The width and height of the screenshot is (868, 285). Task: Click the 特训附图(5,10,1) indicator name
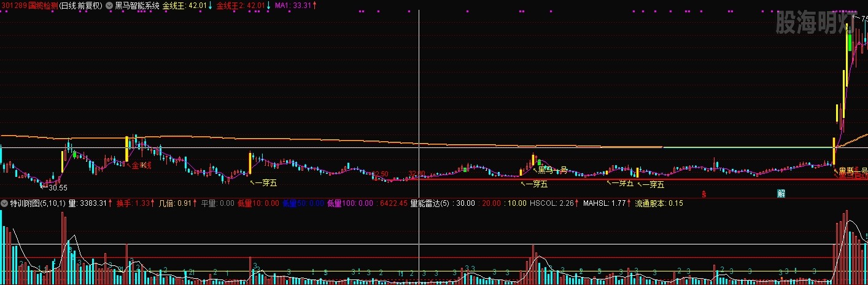click(38, 203)
